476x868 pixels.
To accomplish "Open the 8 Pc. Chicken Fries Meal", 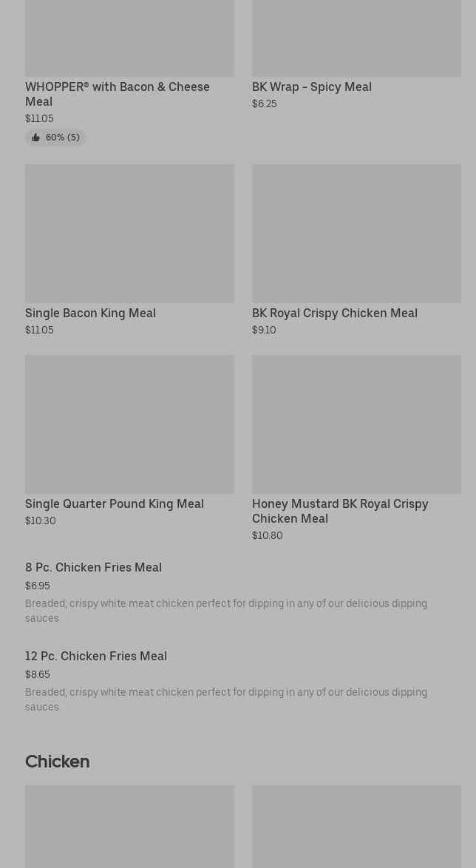I will [93, 568].
